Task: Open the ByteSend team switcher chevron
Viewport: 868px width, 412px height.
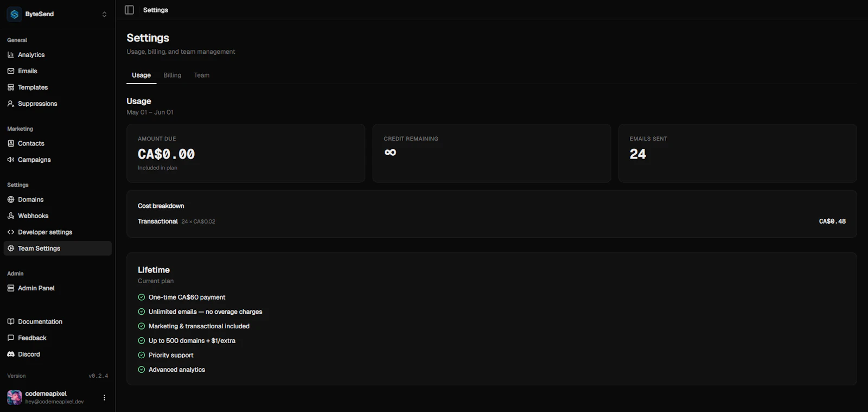Action: point(104,14)
